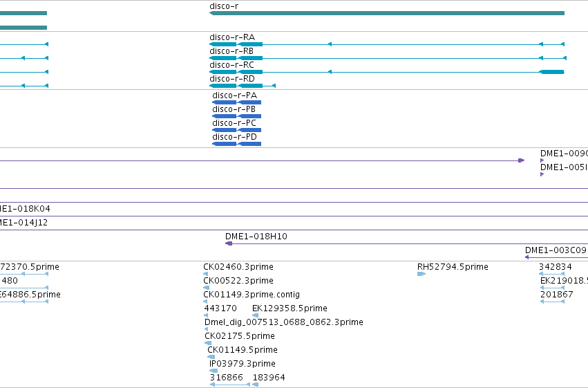This screenshot has height=388, width=588.
Task: Select the IP03979.3prime EST glyph
Action: [214, 371]
